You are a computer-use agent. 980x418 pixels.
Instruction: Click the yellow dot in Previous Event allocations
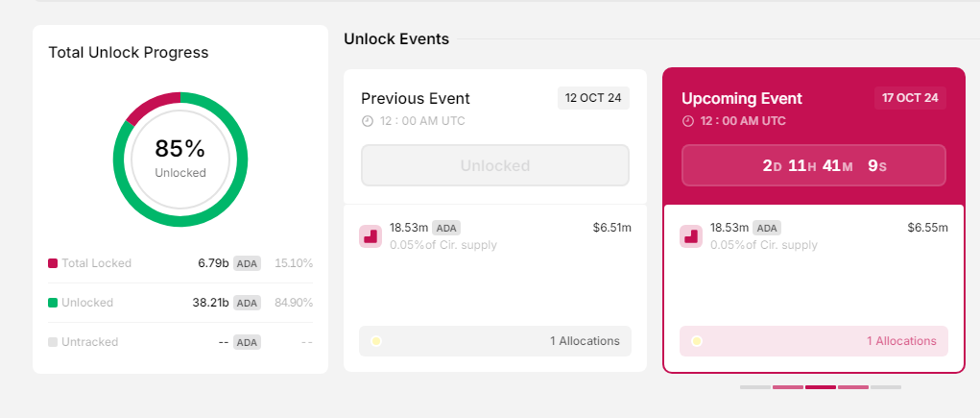[x=375, y=341]
